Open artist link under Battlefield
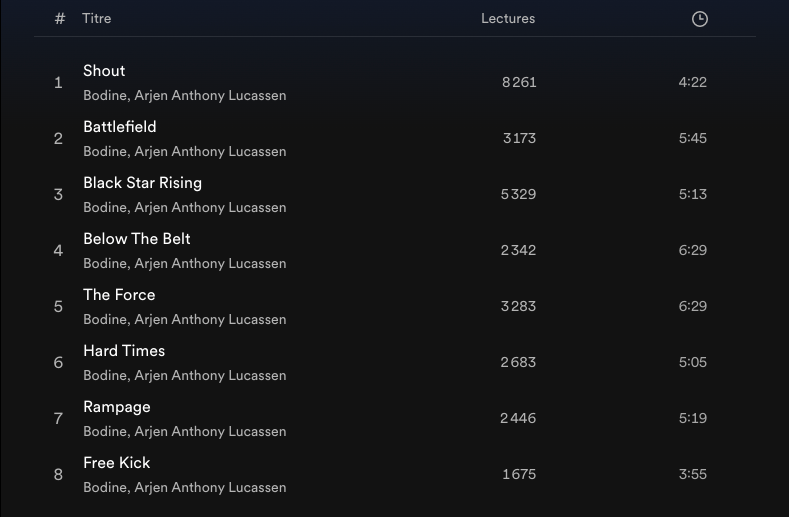Screen dimensions: 789x517 (x=185, y=152)
